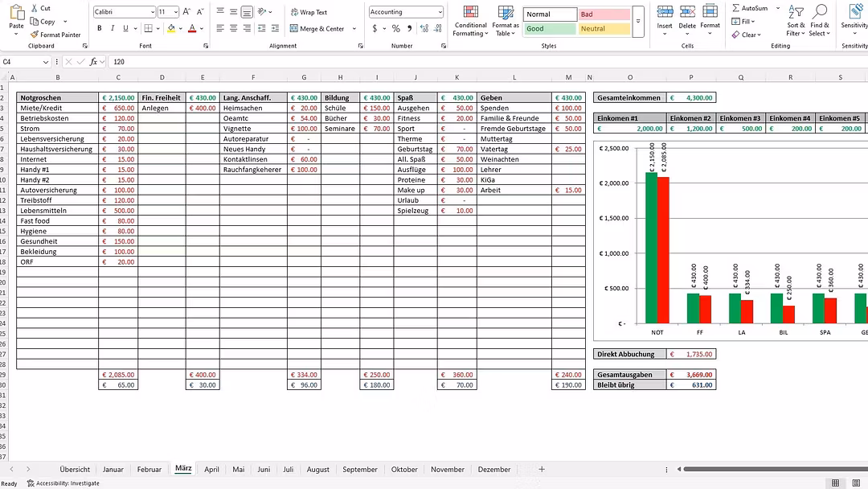Increase font size with the larger A icon

coord(186,12)
